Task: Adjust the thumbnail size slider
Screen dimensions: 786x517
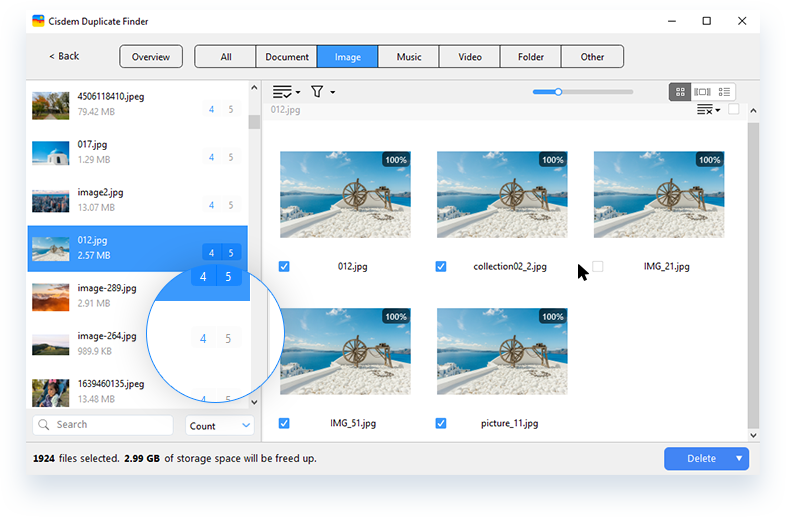Action: 558,92
